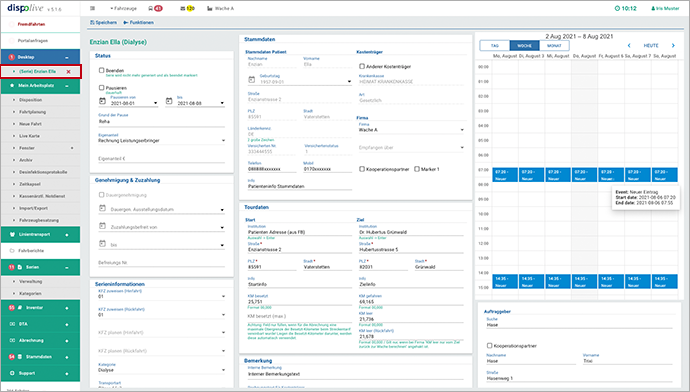Open the hamburger menu icon
This screenshot has width=690, height=392.
92,8
